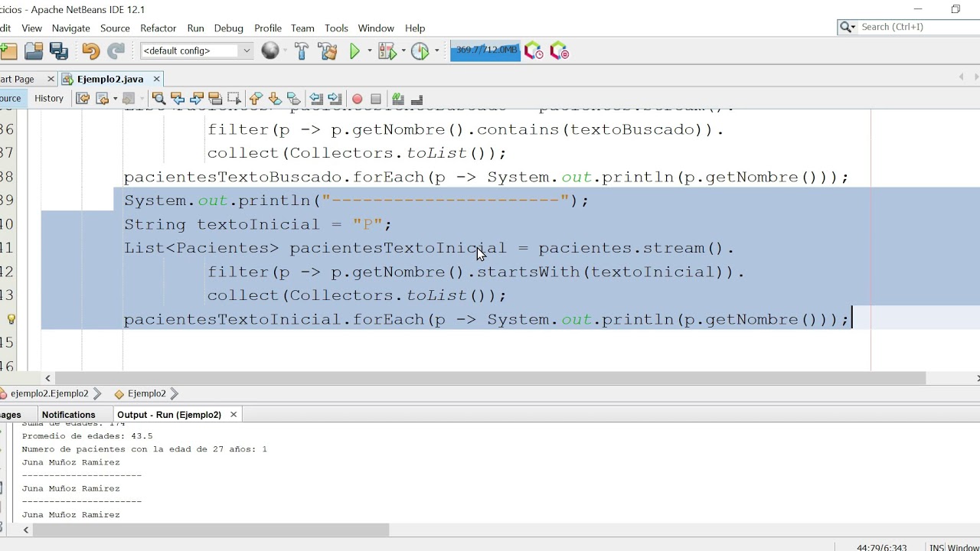Click the Open Project folder icon
The height and width of the screenshot is (551, 980).
click(x=34, y=51)
